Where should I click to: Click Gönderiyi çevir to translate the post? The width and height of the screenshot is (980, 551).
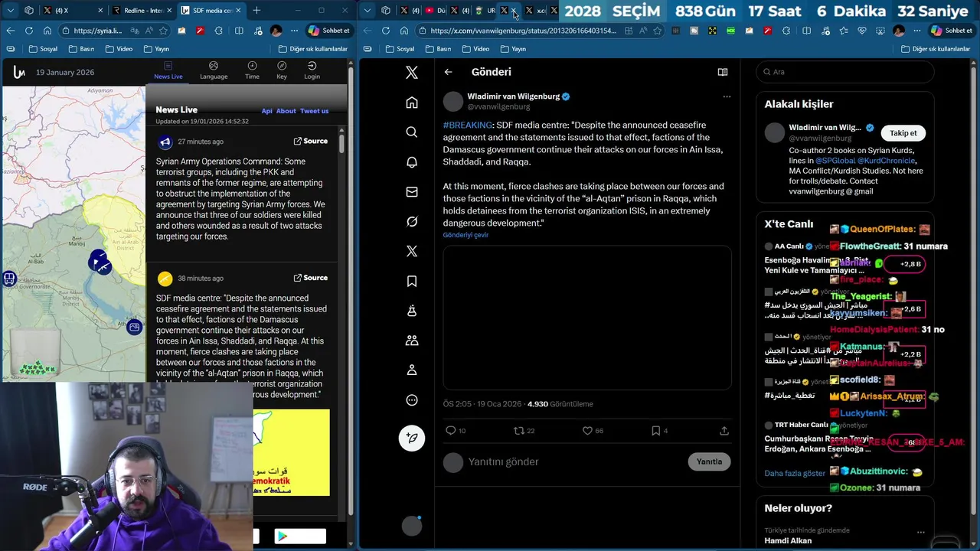tap(465, 235)
